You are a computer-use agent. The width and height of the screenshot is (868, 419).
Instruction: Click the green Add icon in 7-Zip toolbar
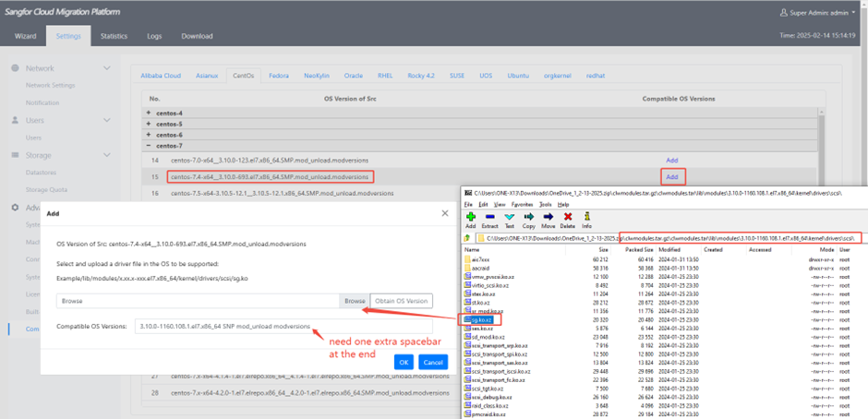coord(471,217)
